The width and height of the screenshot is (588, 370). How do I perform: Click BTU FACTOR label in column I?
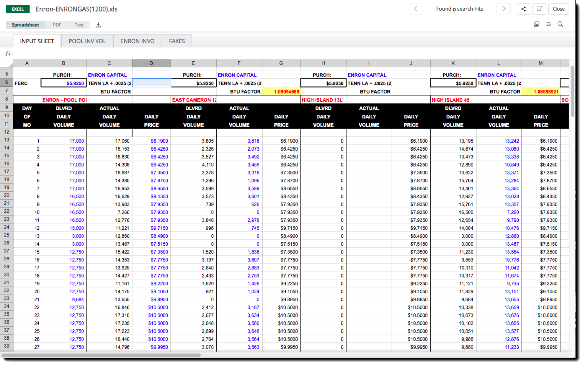(x=375, y=92)
